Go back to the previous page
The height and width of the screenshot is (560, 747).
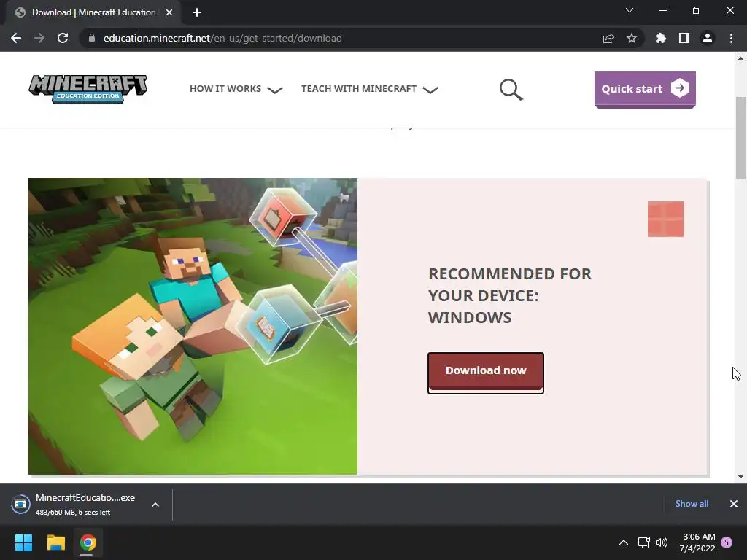(16, 38)
